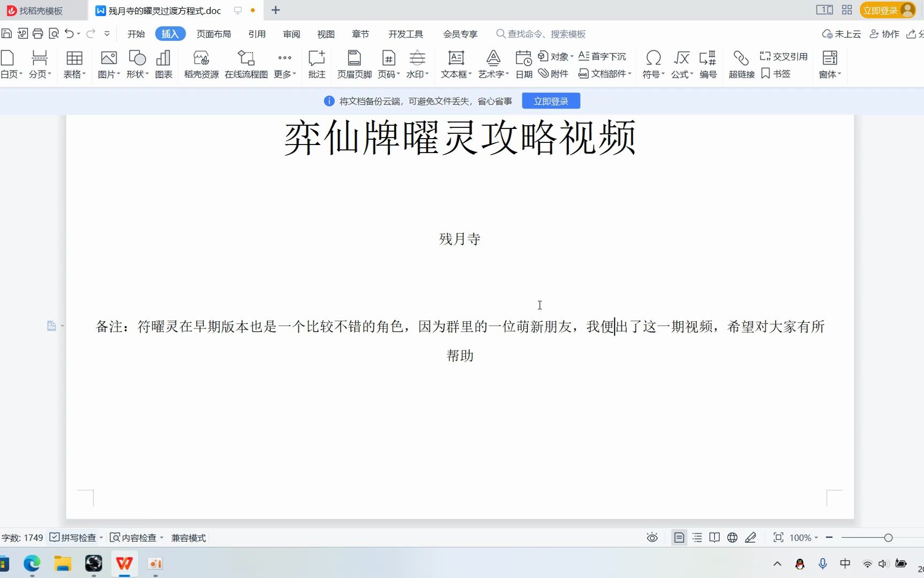Switch to page layout view in status bar
The width and height of the screenshot is (924, 578).
click(x=679, y=538)
